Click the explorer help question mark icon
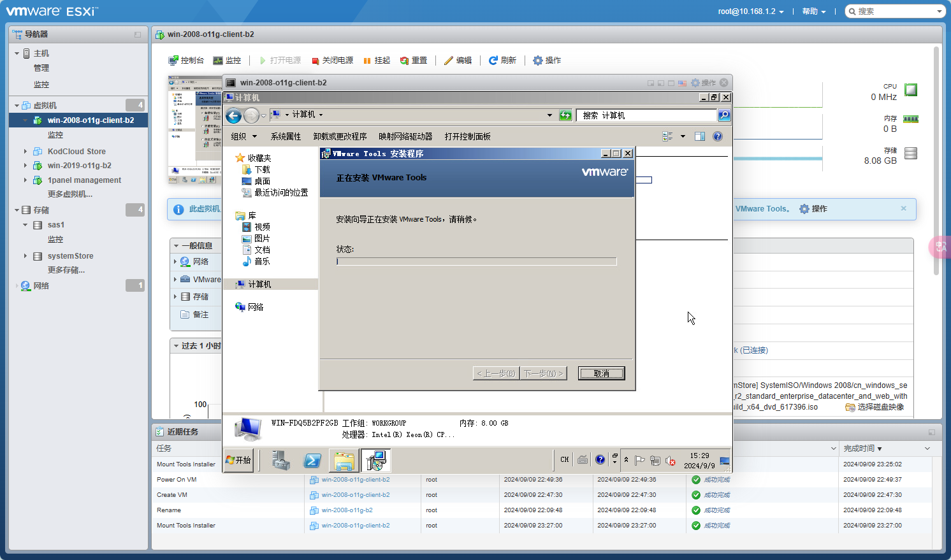 [x=718, y=136]
